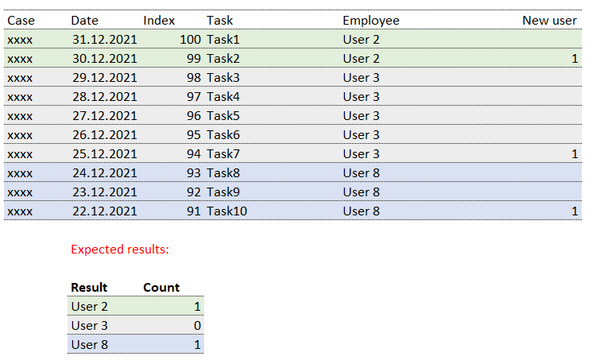Click Employee 'User 3' in Task5 row
This screenshot has width=596, height=364.
361,115
